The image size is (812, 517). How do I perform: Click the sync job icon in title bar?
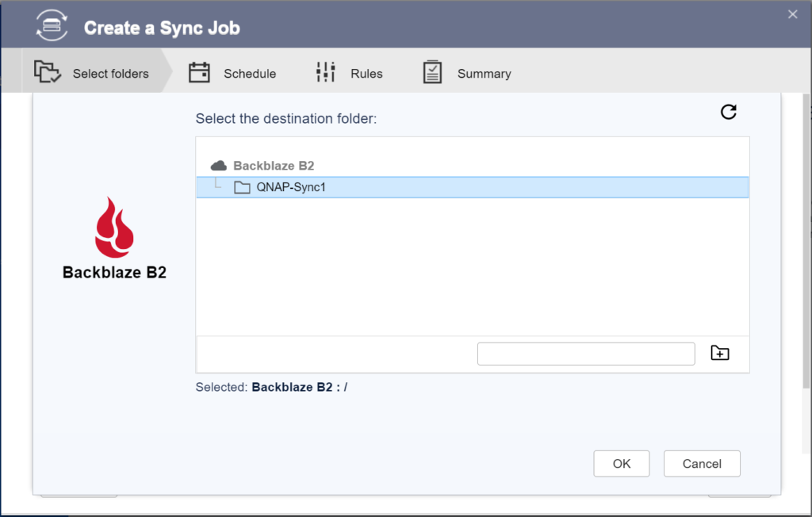pos(52,25)
